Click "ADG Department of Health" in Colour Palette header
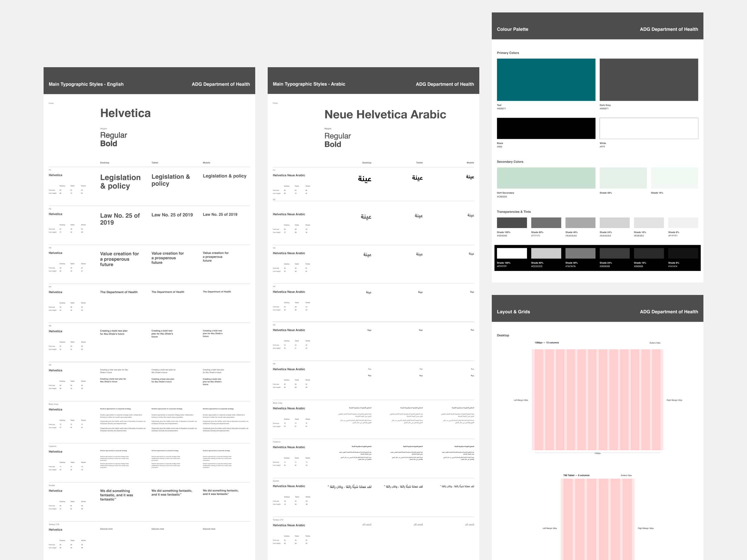Viewport: 747px width, 560px height. [669, 29]
